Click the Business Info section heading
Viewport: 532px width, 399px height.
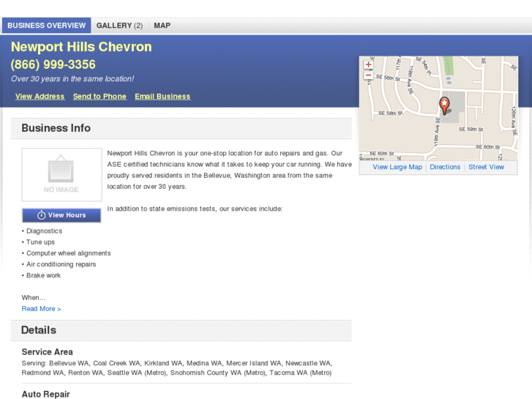[x=56, y=128]
